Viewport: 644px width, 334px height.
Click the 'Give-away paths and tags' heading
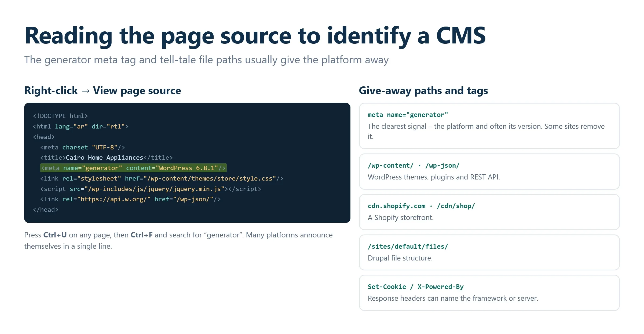pos(423,91)
